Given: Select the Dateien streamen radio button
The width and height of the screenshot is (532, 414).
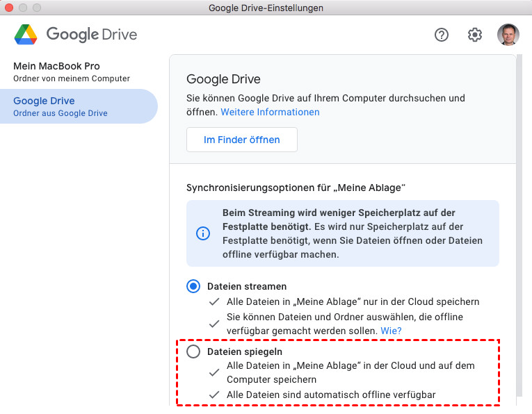Looking at the screenshot, I should pyautogui.click(x=193, y=286).
